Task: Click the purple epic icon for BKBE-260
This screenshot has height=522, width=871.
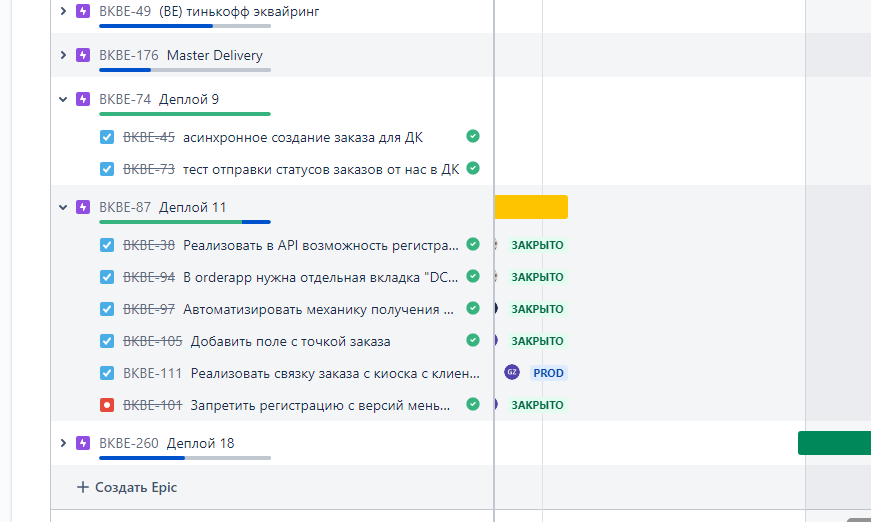Action: [x=84, y=443]
